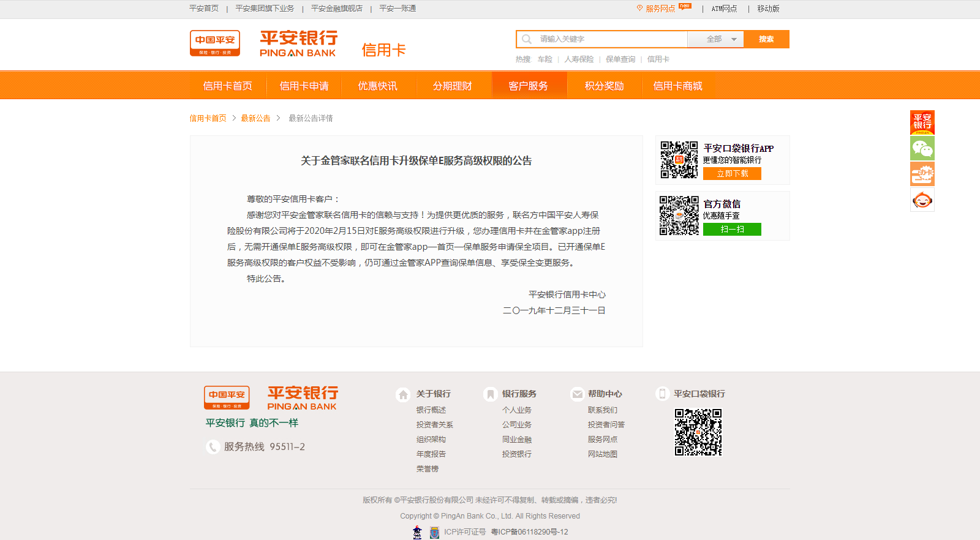Click the police badge icon in footer
The height and width of the screenshot is (540, 980).
pos(417,532)
